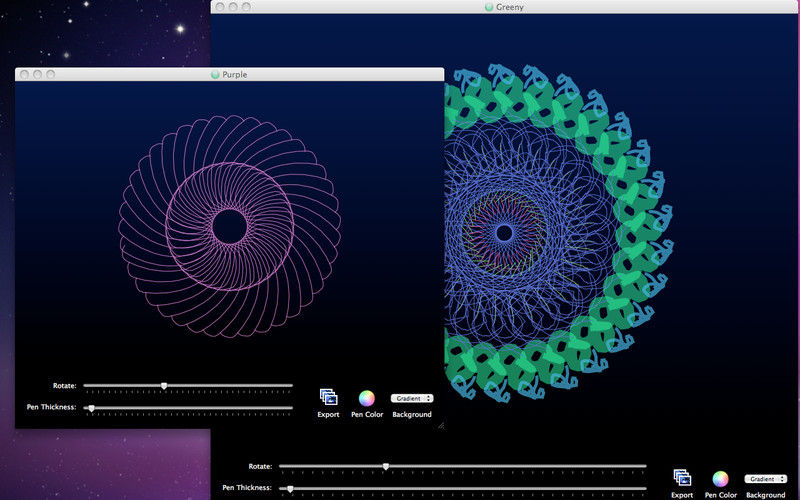Click the Greeny window title text

(510, 7)
